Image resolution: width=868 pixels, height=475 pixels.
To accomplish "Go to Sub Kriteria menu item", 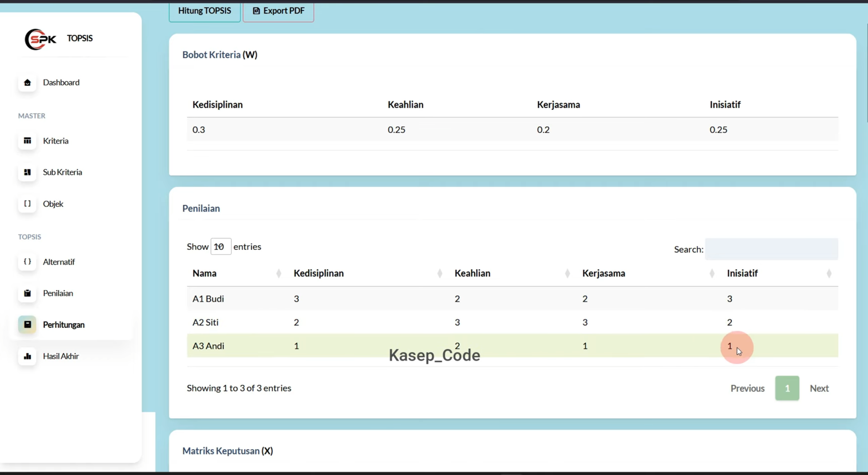I will pyautogui.click(x=71, y=172).
